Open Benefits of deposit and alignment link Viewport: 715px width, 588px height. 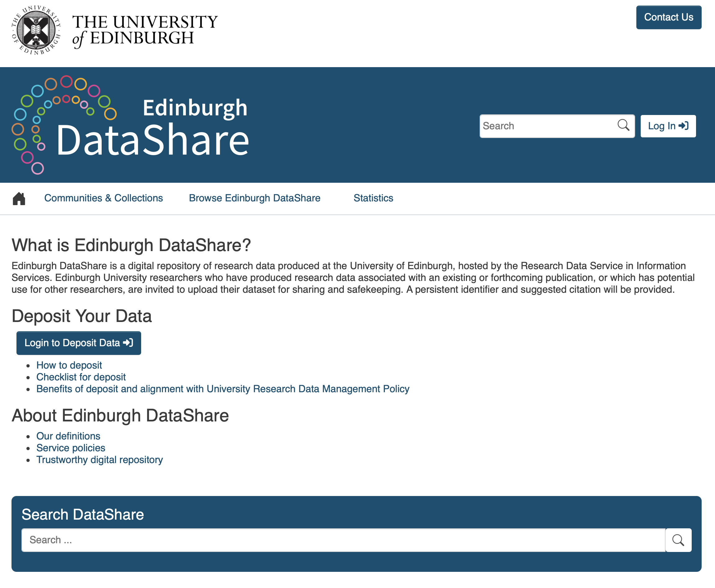click(223, 389)
